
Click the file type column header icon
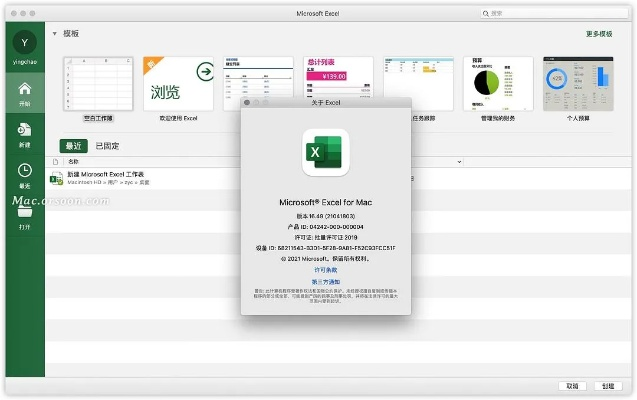click(56, 162)
